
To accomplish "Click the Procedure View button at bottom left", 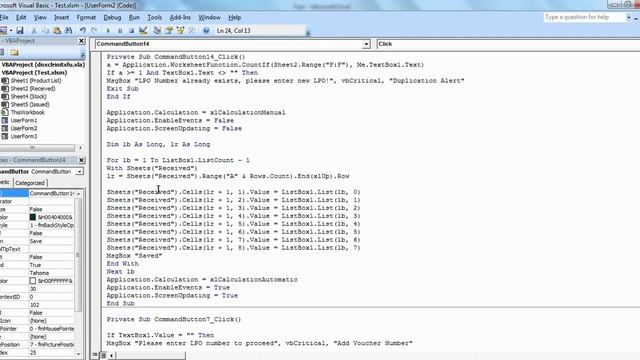I will tap(94, 355).
